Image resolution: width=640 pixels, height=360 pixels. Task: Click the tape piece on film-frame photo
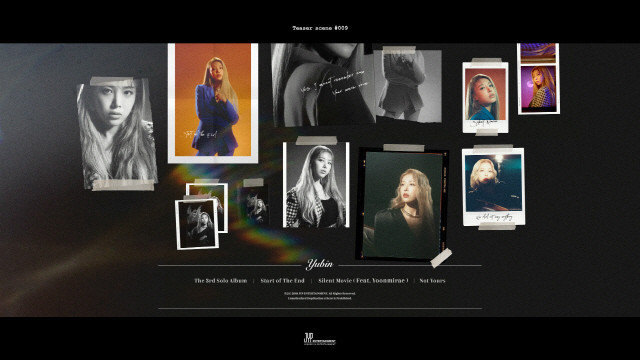point(441,258)
